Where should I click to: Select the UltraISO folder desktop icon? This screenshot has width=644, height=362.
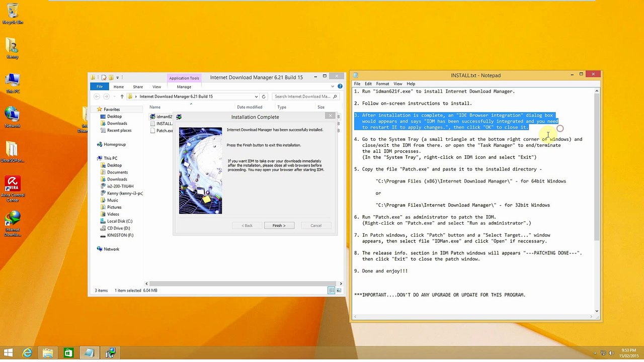tap(13, 152)
